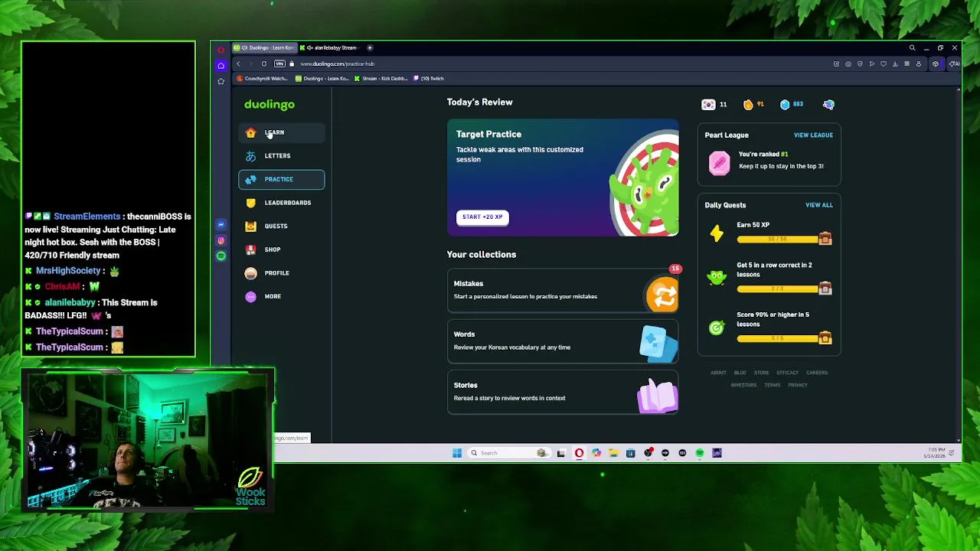Click the orange Mistakes refresh icon
Image resolution: width=980 pixels, height=551 pixels.
tap(662, 295)
